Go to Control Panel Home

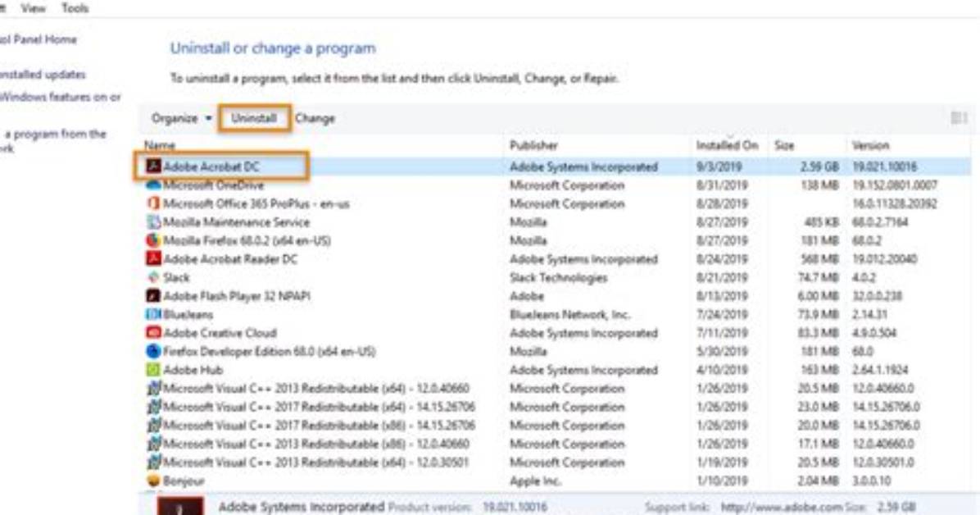[39, 39]
